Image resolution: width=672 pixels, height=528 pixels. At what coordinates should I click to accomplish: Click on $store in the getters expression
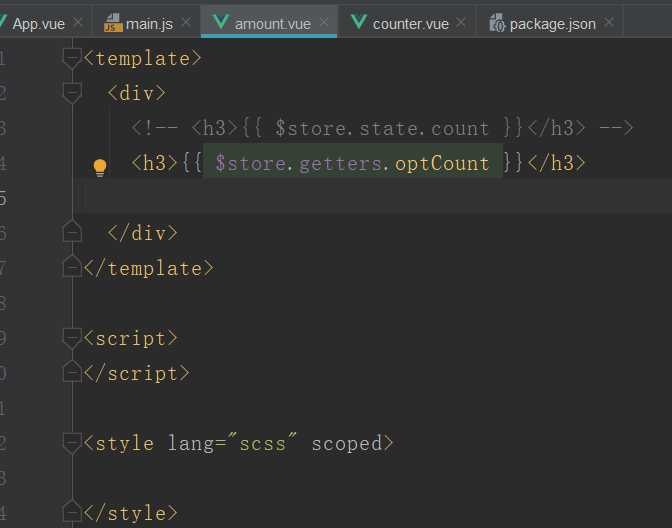coord(251,163)
